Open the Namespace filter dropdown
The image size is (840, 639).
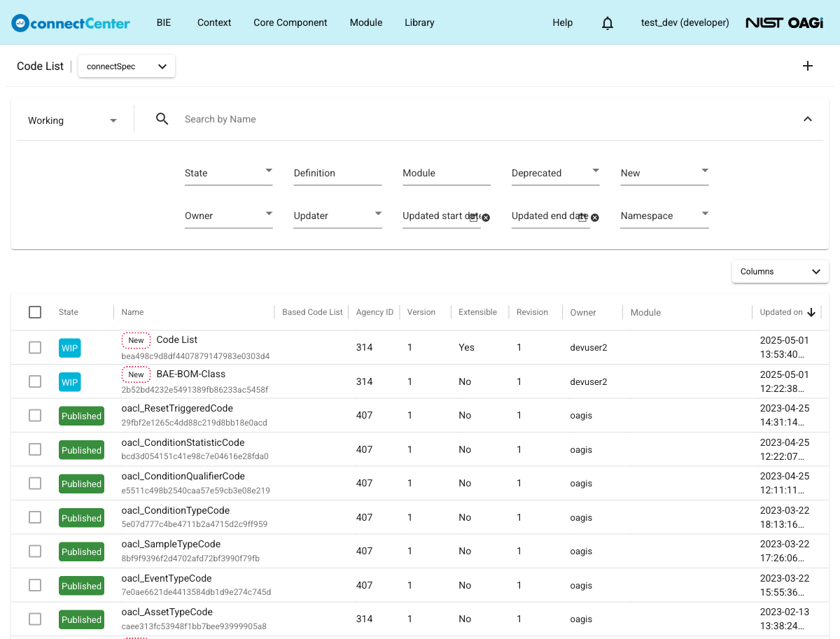[x=664, y=216]
